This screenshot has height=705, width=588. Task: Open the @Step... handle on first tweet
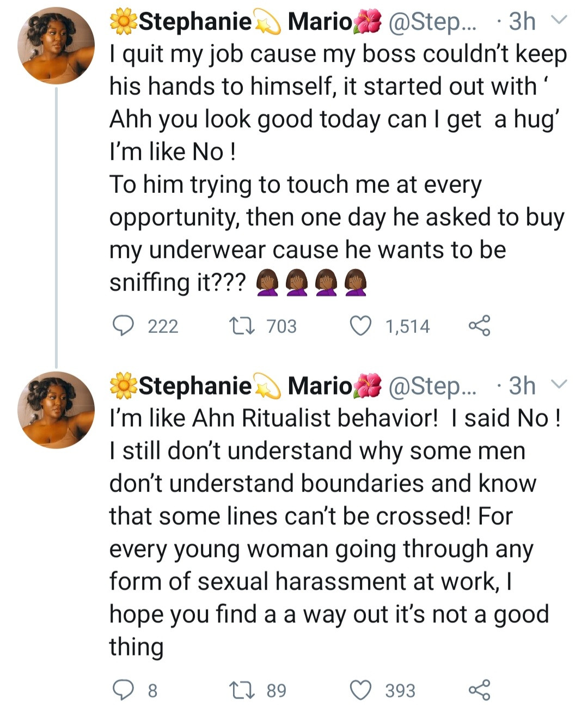432,22
